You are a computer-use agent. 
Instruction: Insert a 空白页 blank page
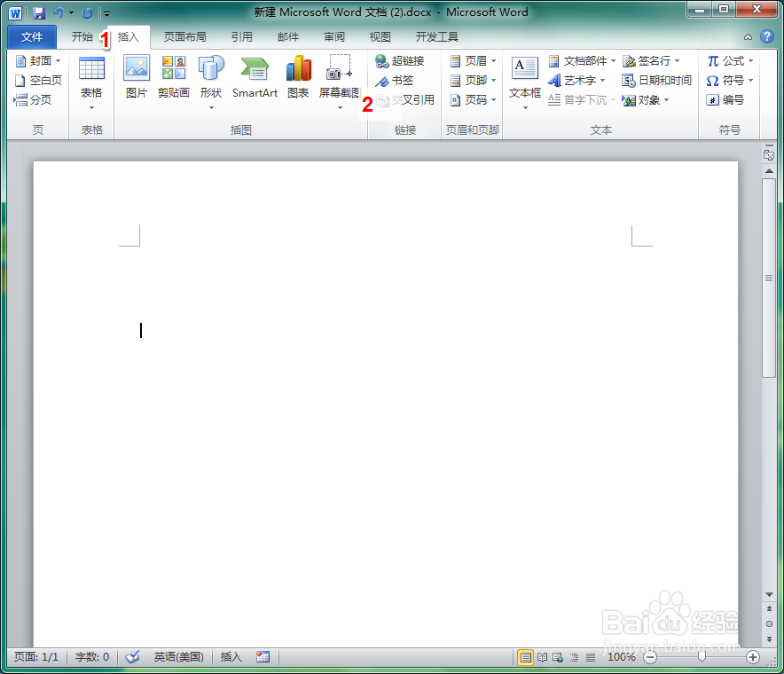click(x=38, y=81)
